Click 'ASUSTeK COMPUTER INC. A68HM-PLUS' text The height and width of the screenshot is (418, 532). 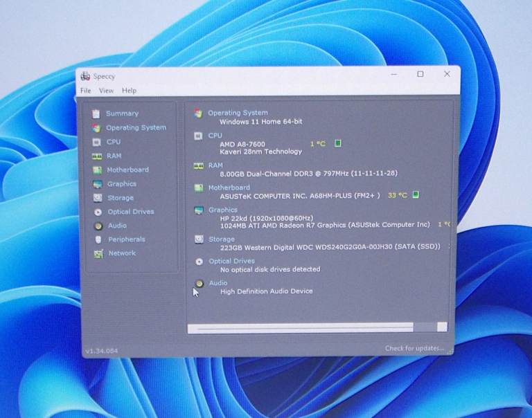(300, 196)
